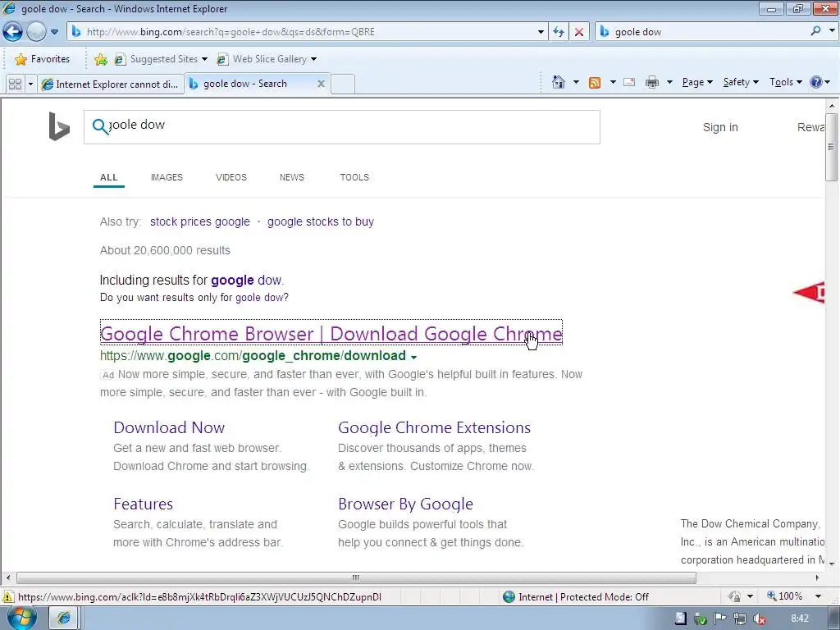840x630 pixels.
Task: Click the Help question mark icon
Action: [x=816, y=82]
